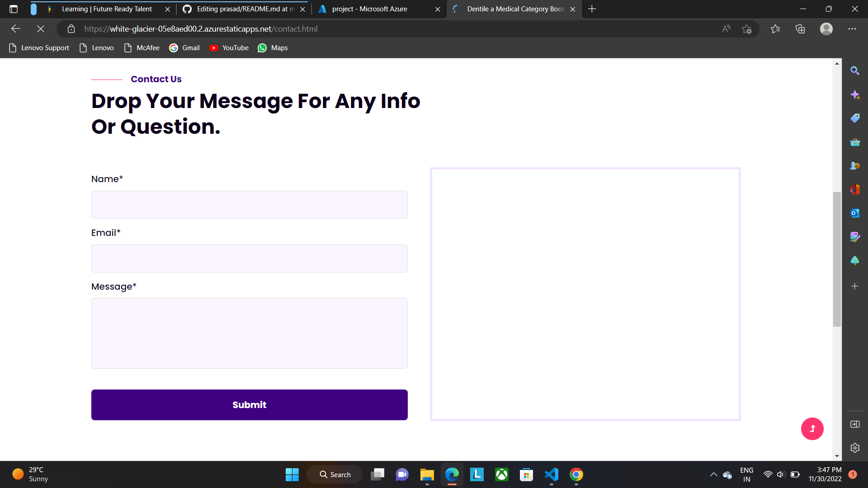The height and width of the screenshot is (488, 868).
Task: Click the browser back arrow
Action: [16, 29]
